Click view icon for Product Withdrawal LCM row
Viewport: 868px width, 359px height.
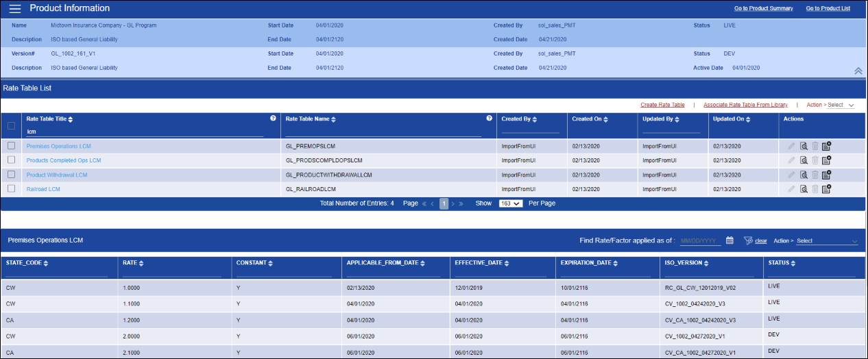(804, 174)
